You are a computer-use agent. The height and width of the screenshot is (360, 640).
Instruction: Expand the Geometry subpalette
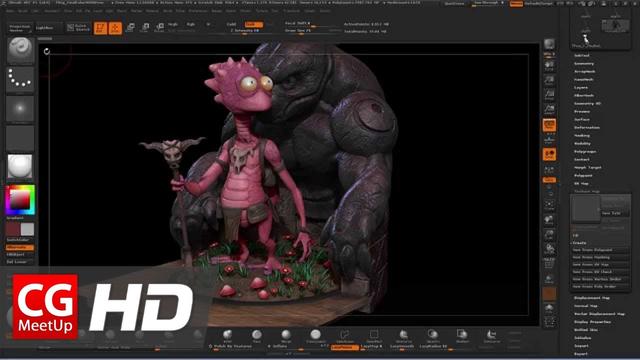point(584,64)
